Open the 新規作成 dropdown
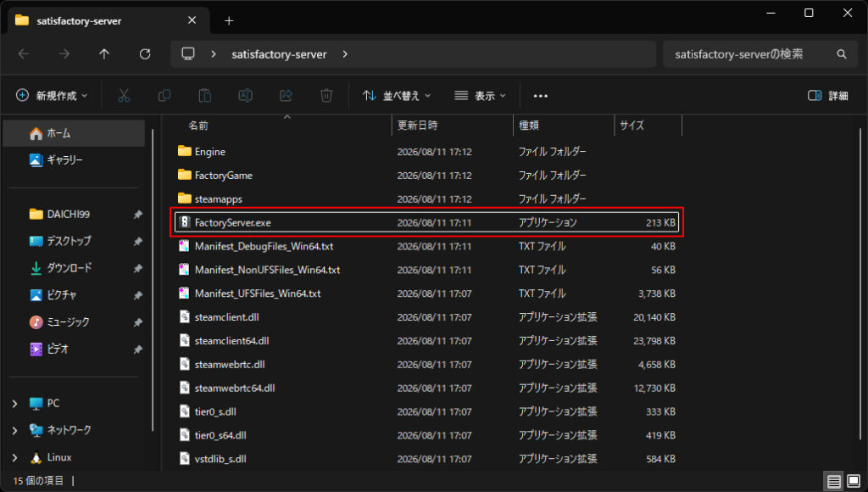 pyautogui.click(x=52, y=96)
